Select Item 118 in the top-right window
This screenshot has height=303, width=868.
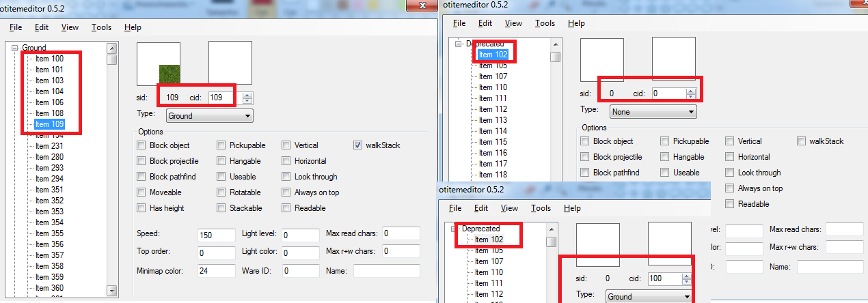pos(493,175)
